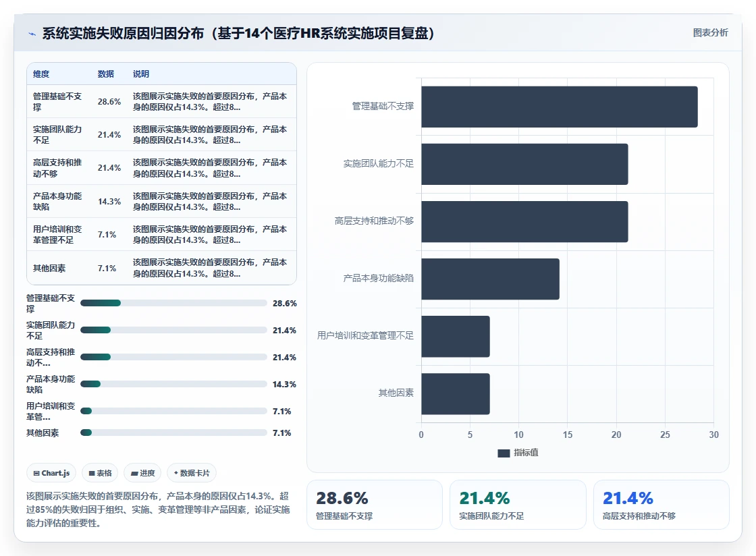Click the 用户培训和变革管理不足 chart bar
This screenshot has width=756, height=556.
pos(456,336)
